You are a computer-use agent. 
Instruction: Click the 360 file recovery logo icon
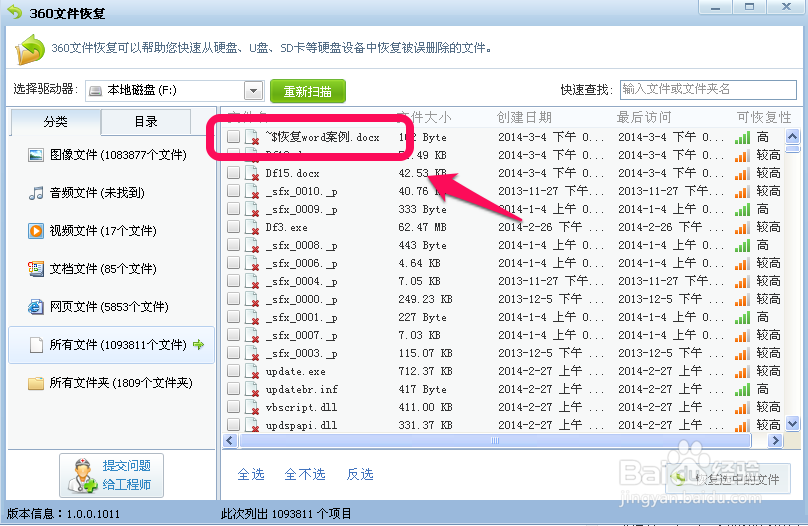29,50
